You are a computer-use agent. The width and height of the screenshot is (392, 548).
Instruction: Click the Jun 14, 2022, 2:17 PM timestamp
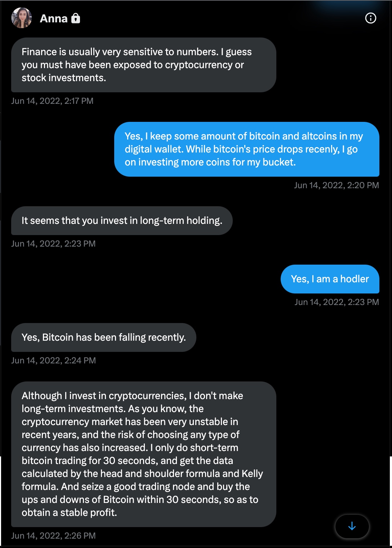pos(52,101)
